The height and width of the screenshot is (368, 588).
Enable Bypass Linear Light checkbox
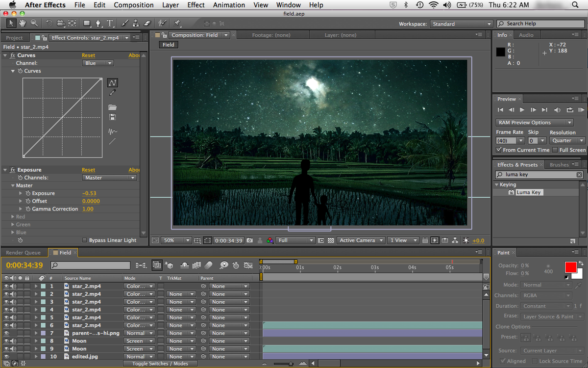tap(85, 240)
